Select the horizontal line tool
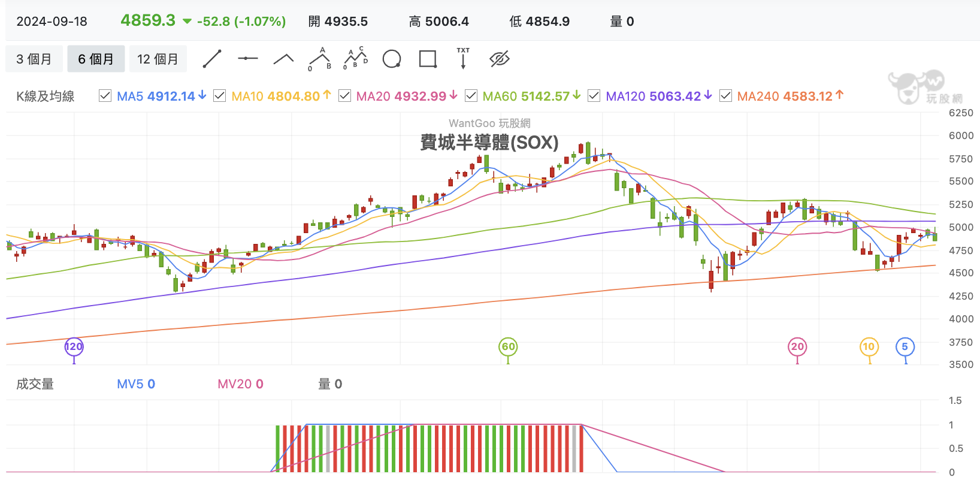 coord(247,59)
